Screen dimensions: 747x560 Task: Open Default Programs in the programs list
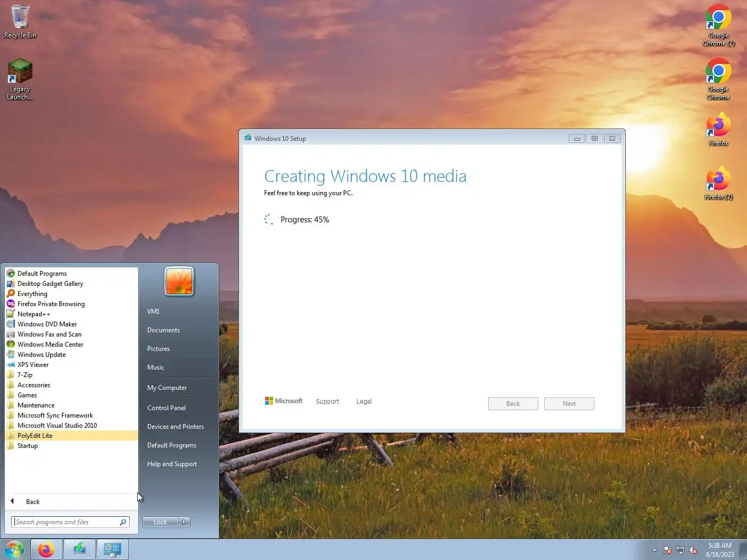click(71, 274)
